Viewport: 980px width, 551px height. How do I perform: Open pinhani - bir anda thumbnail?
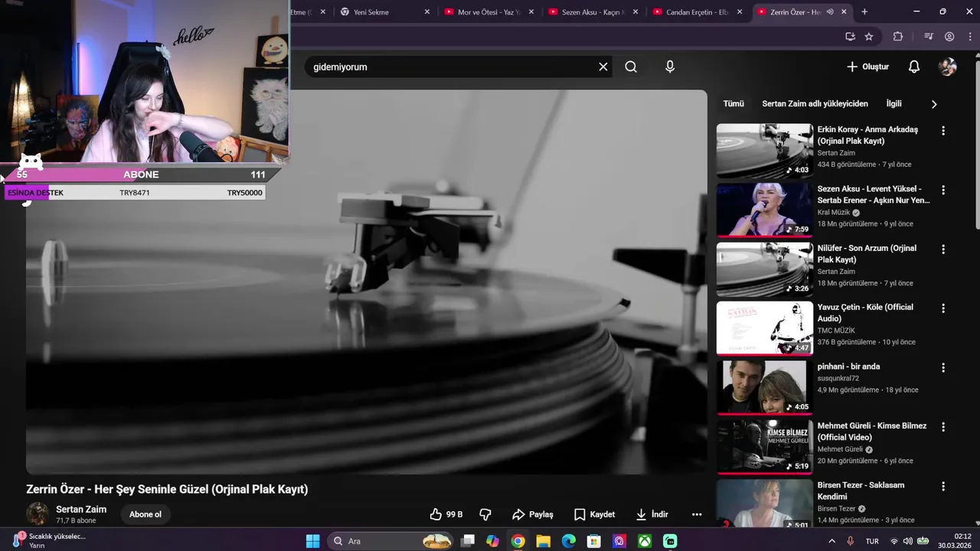[x=764, y=388]
